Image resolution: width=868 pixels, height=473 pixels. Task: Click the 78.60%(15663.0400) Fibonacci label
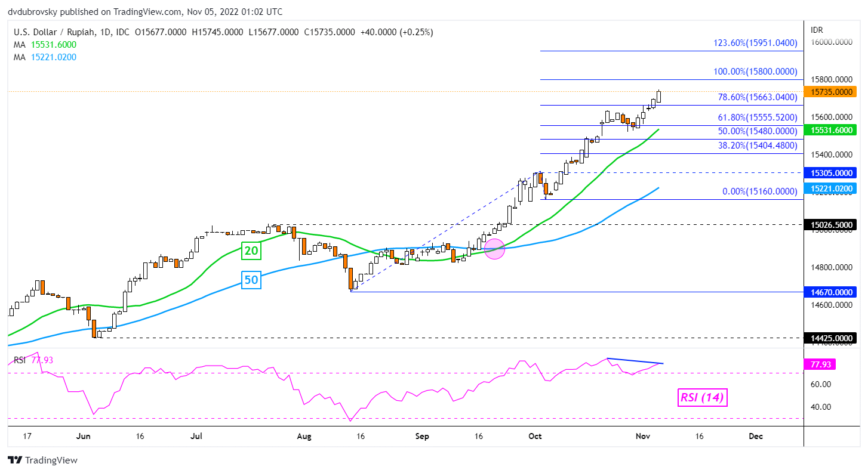(x=758, y=97)
